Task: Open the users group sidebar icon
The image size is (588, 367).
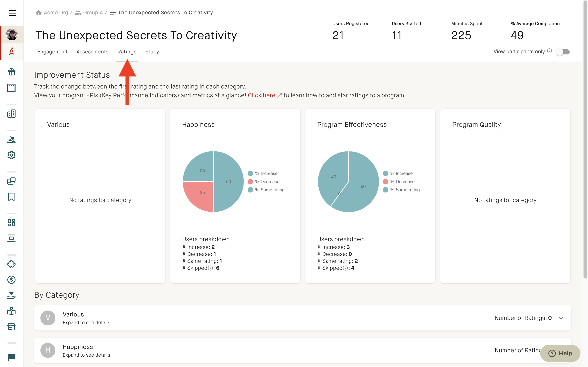Action: 11,140
